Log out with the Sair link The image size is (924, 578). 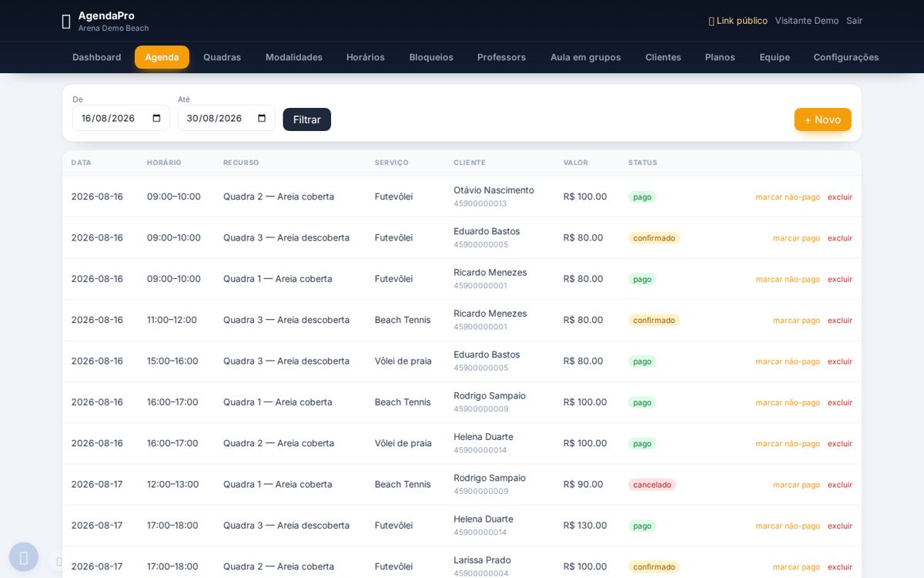(x=854, y=21)
